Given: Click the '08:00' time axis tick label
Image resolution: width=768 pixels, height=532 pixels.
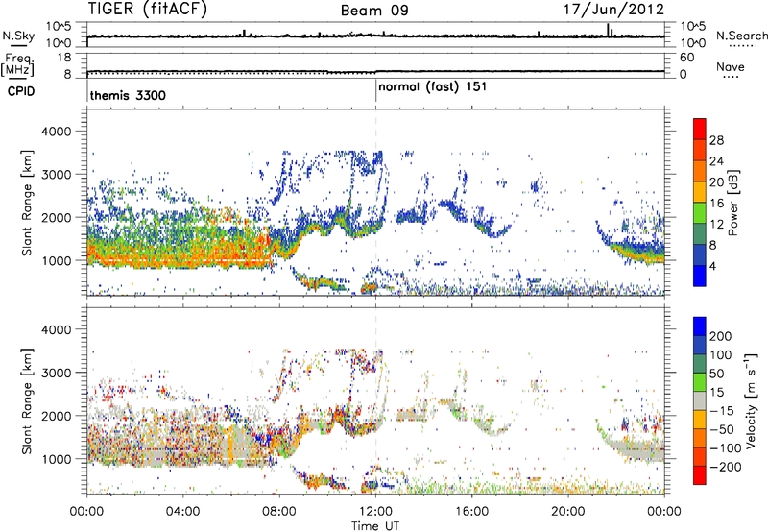Looking at the screenshot, I should point(279,512).
